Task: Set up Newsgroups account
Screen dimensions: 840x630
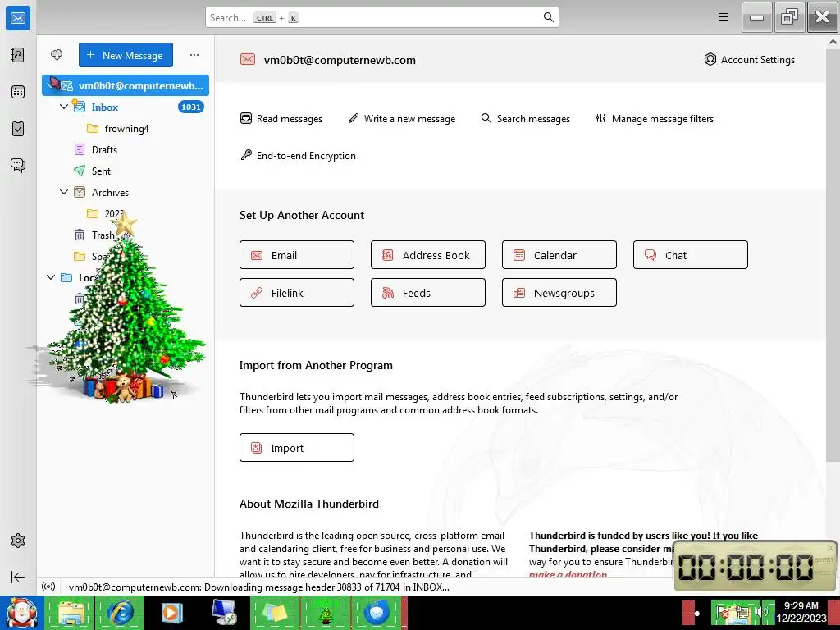Action: point(559,293)
